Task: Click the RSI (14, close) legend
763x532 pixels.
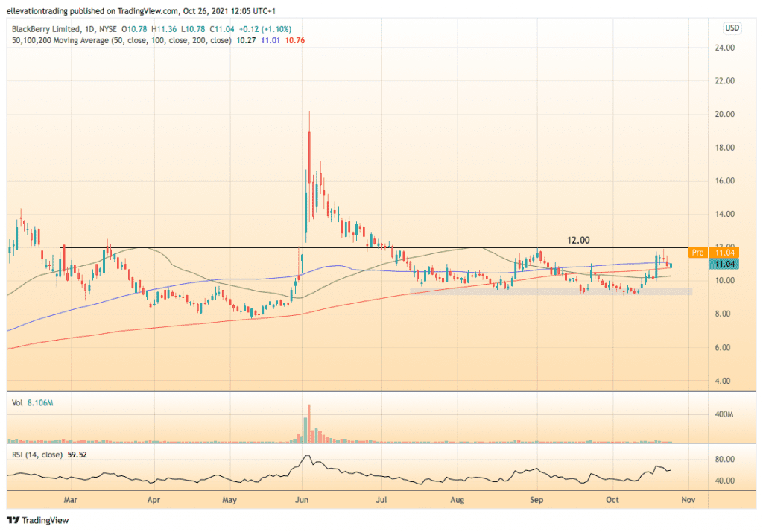Action: click(x=37, y=455)
